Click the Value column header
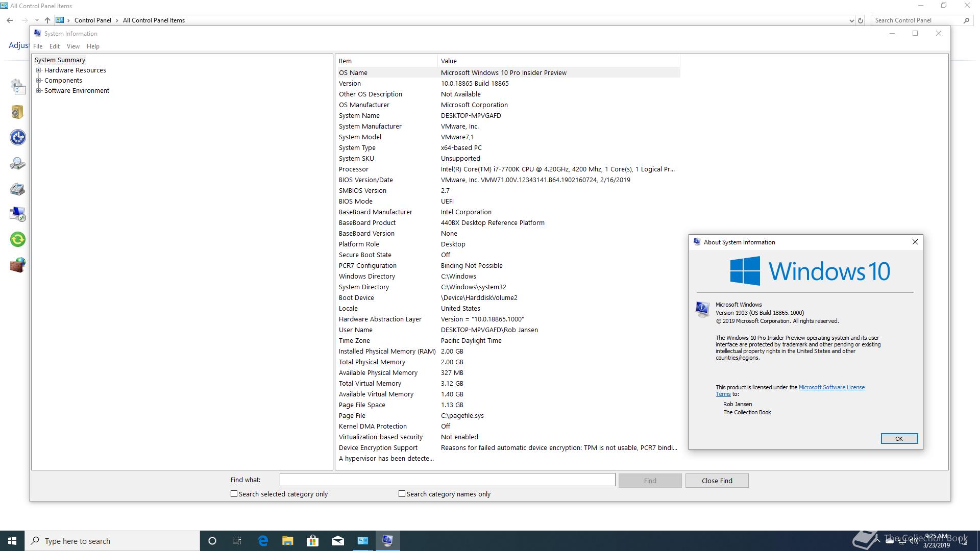Viewport: 980px width, 551px height. (559, 61)
